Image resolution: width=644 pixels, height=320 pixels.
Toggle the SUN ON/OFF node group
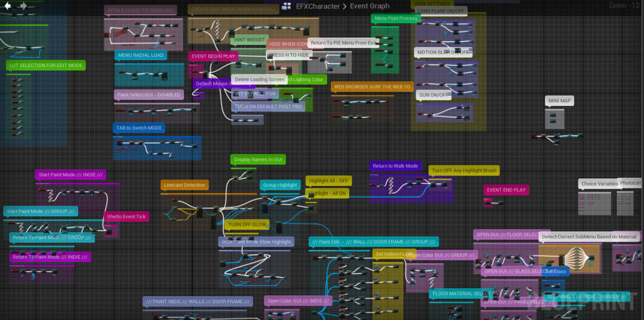click(433, 95)
